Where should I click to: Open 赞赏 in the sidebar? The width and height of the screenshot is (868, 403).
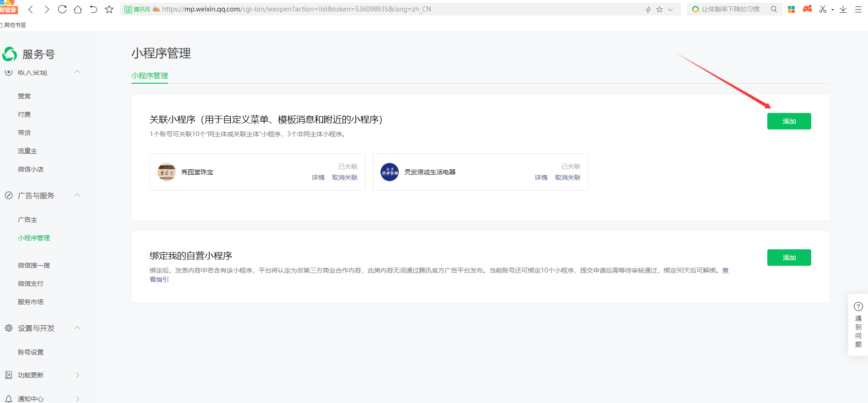24,96
